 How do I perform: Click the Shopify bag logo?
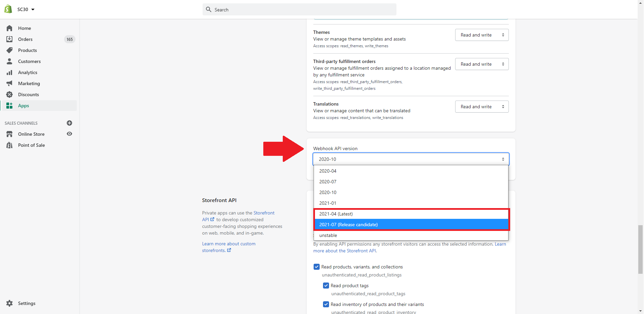click(x=8, y=9)
